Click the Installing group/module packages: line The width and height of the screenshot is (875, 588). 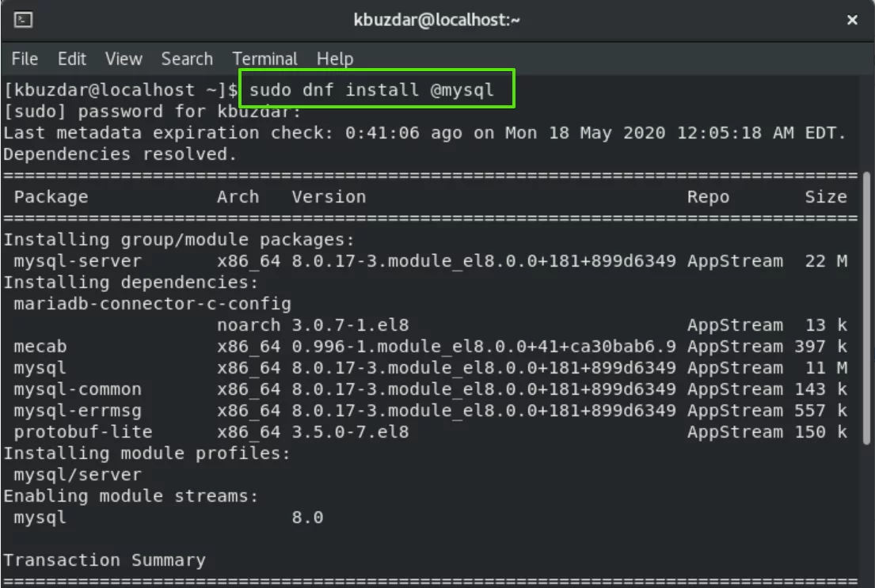pyautogui.click(x=179, y=239)
